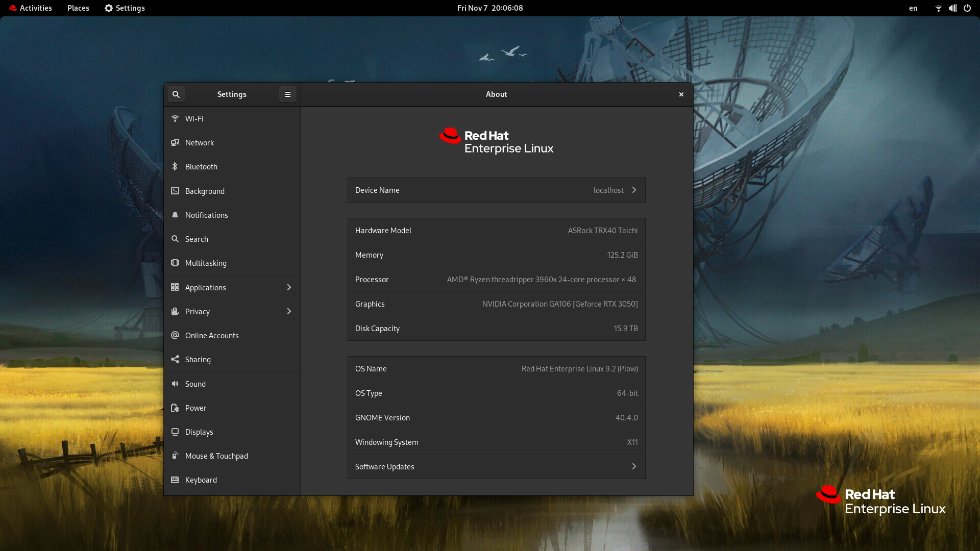Open the hamburger menu in Settings sidebar
This screenshot has width=980, height=551.
coord(288,94)
